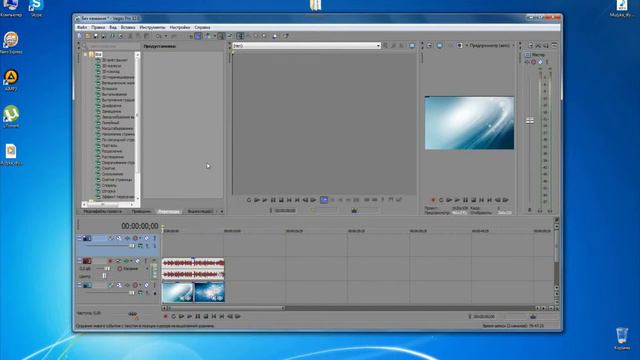The height and width of the screenshot is (360, 640).
Task: Select the red audio waveform clip
Action: click(193, 269)
